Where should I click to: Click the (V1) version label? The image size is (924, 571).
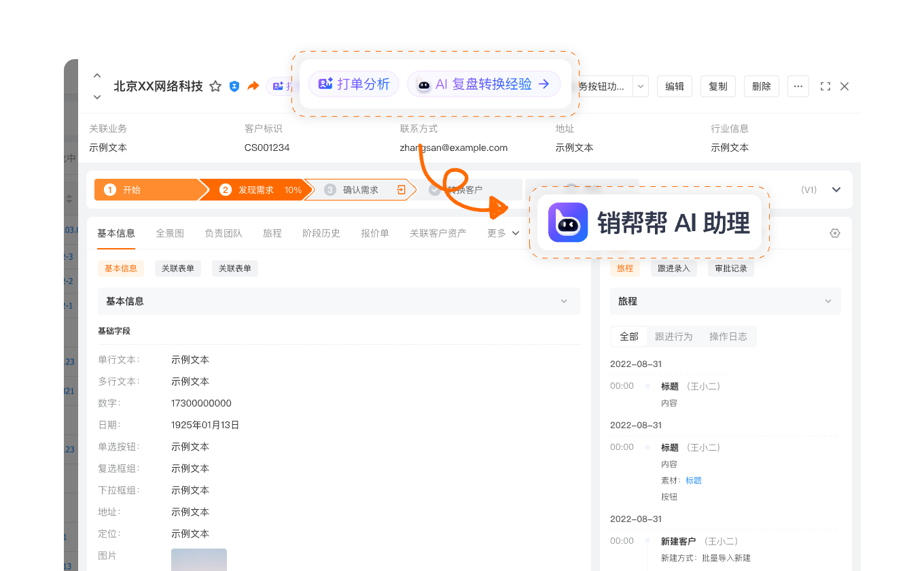pos(808,190)
